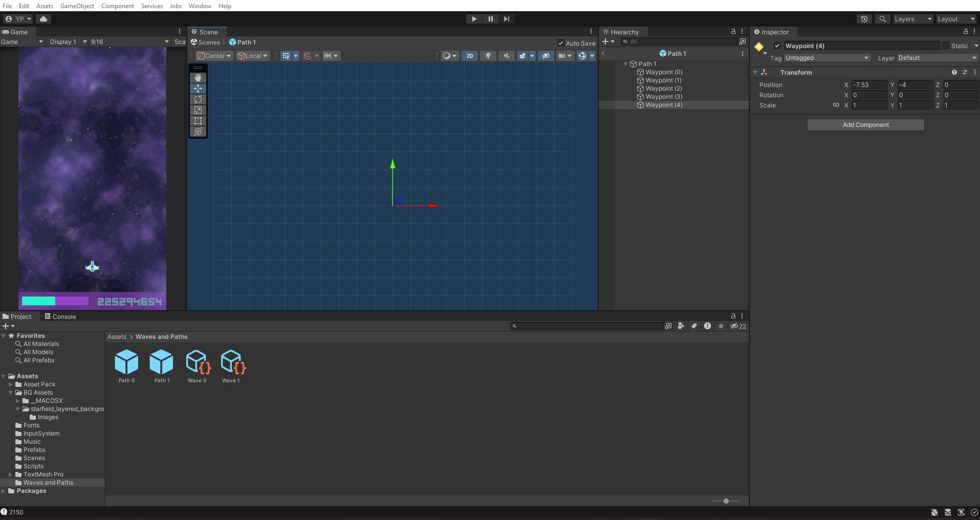Image resolution: width=980 pixels, height=520 pixels.
Task: Select the Hand tool in the Scene toolbar
Action: (198, 77)
